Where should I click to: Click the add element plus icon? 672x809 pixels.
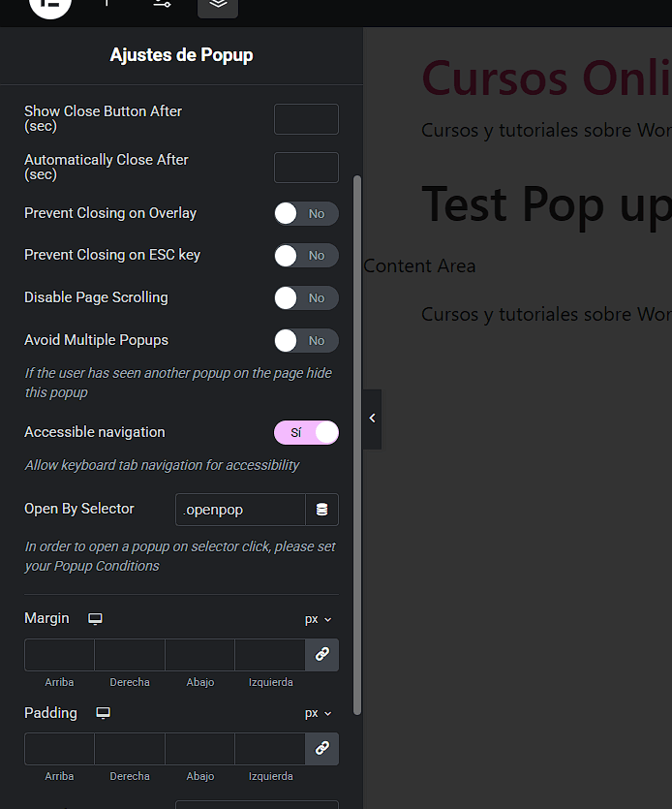(107, 5)
